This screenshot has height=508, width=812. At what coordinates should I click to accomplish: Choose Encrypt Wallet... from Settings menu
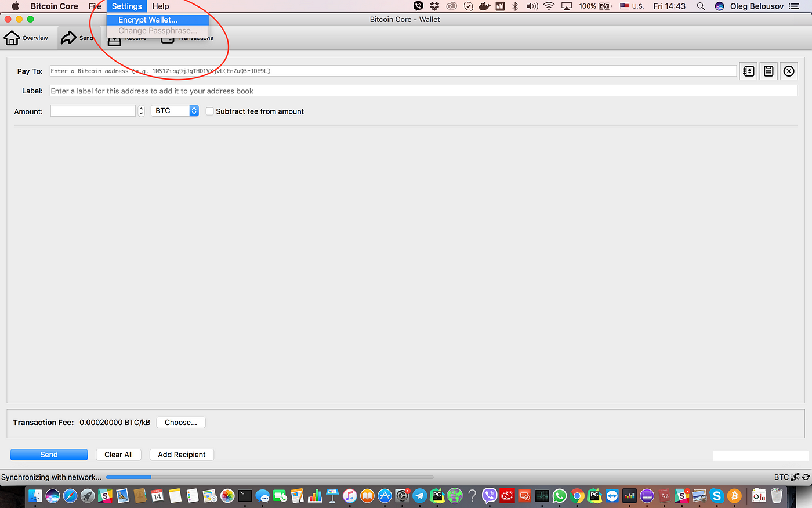click(x=158, y=20)
